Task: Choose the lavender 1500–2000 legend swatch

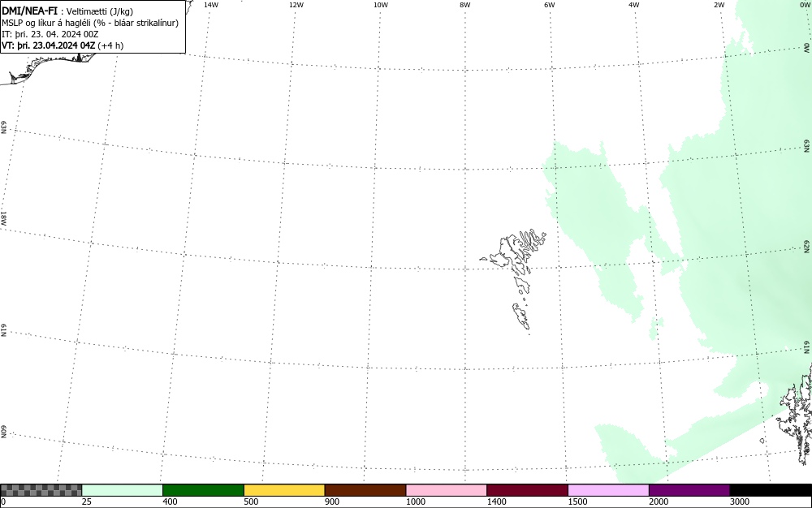Action: (x=608, y=490)
